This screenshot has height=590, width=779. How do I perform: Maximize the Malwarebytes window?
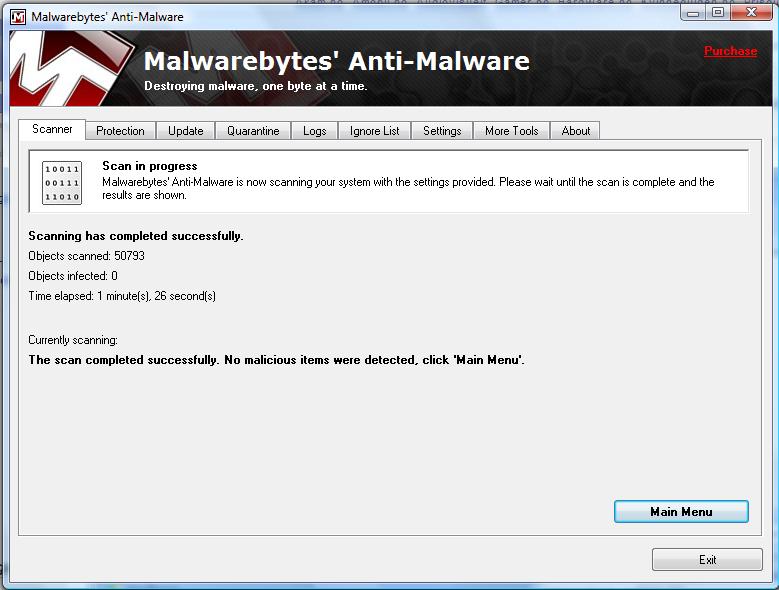[717, 13]
